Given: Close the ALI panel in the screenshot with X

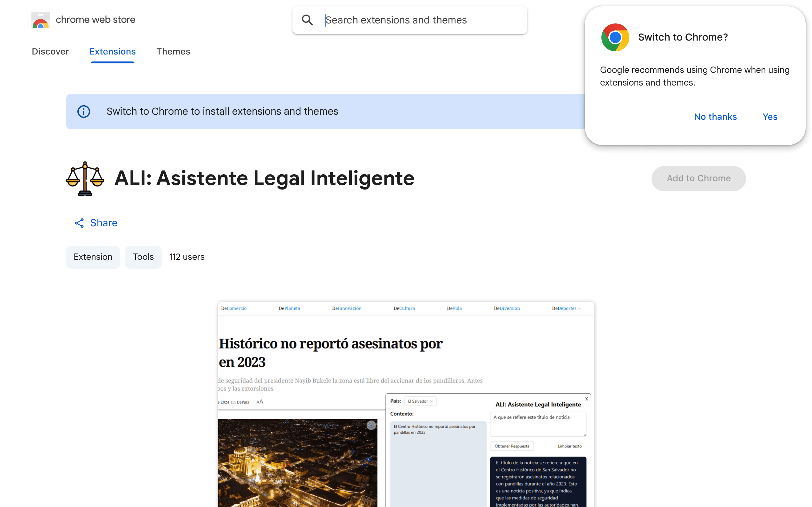Looking at the screenshot, I should pyautogui.click(x=586, y=399).
